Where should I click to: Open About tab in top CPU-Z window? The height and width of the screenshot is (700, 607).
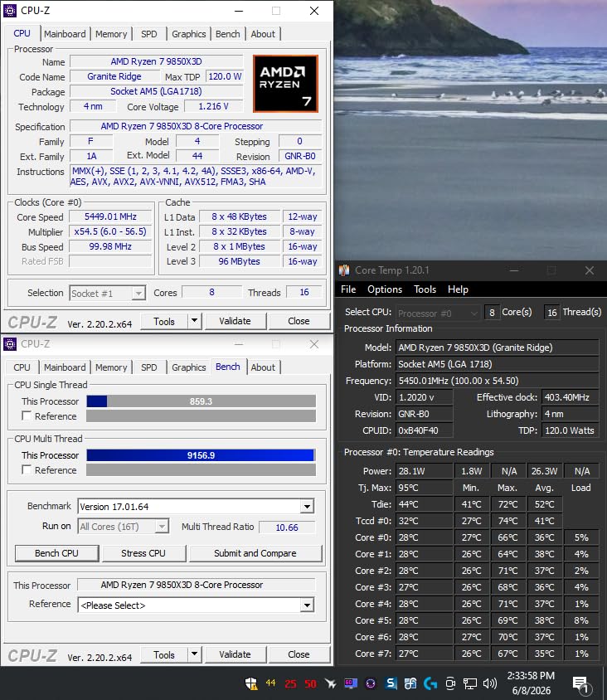pos(263,34)
